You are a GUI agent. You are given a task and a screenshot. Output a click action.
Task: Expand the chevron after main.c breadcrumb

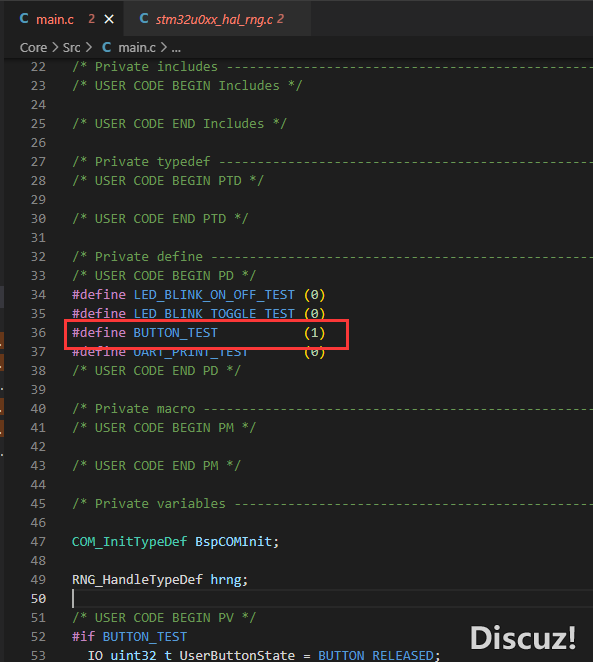(x=163, y=48)
